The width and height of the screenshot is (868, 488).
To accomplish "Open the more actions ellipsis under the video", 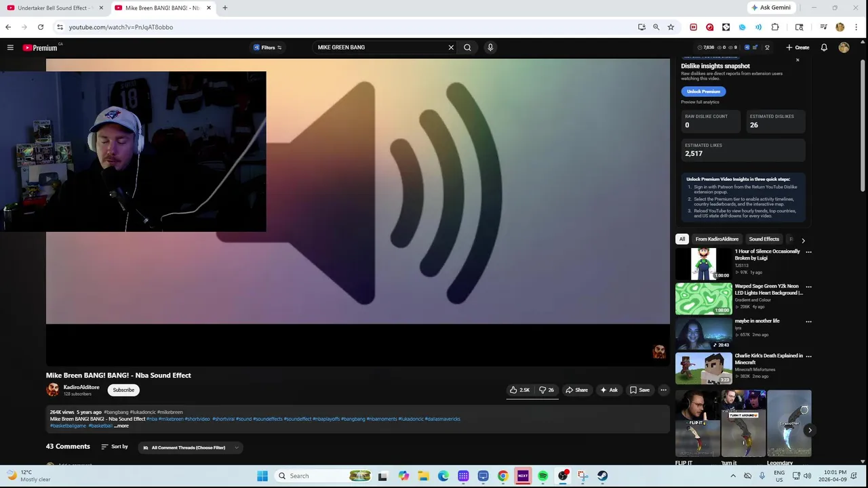I will click(x=663, y=390).
